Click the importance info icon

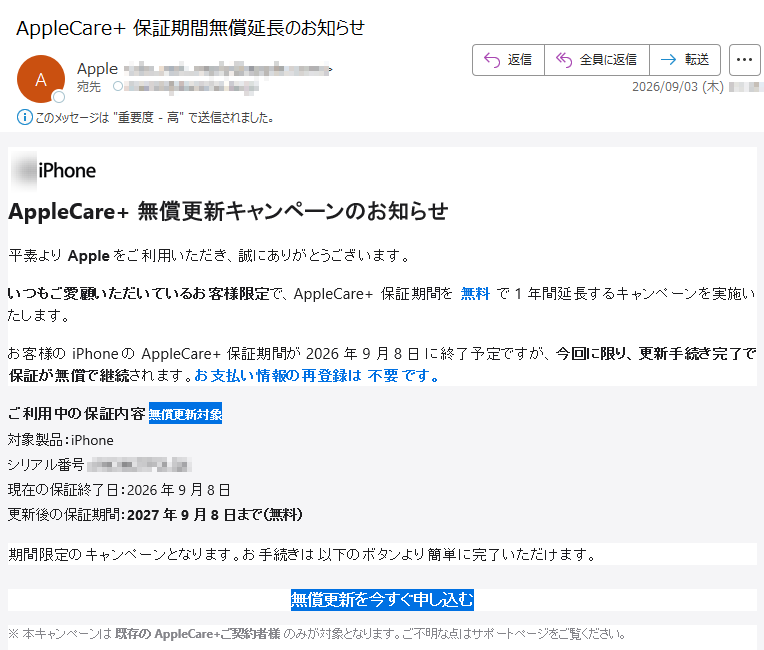pyautogui.click(x=25, y=117)
